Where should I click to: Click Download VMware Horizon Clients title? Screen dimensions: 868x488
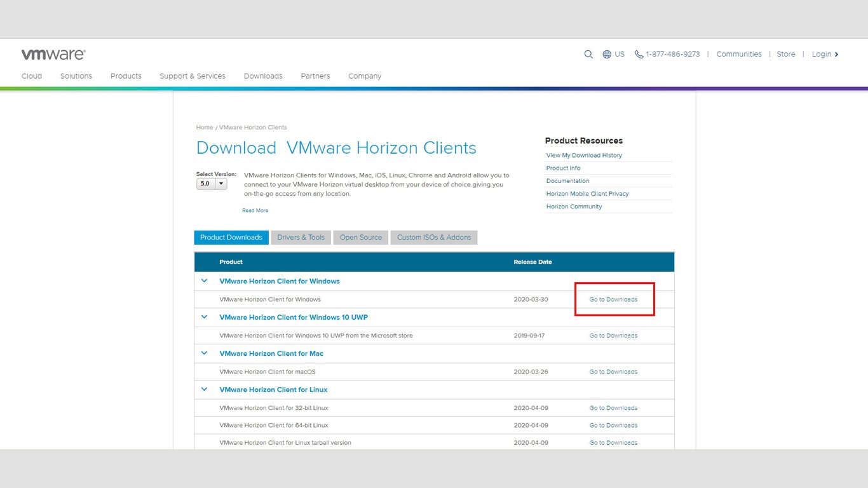point(336,148)
